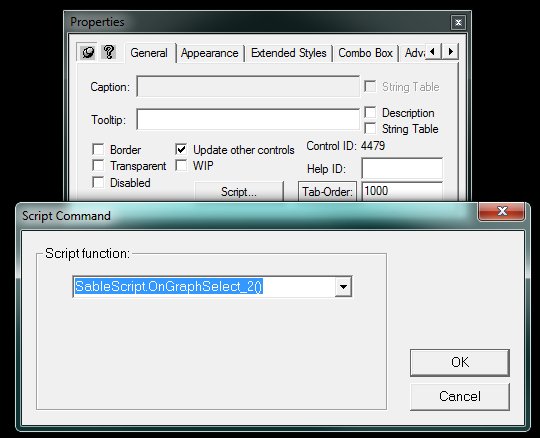
Task: Expand the Script function dropdown arrow
Action: 343,286
